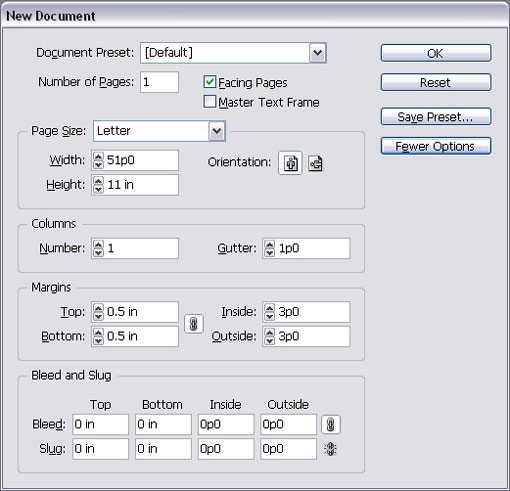The height and width of the screenshot is (491, 510).
Task: Select landscape orientation icon
Action: (x=315, y=163)
